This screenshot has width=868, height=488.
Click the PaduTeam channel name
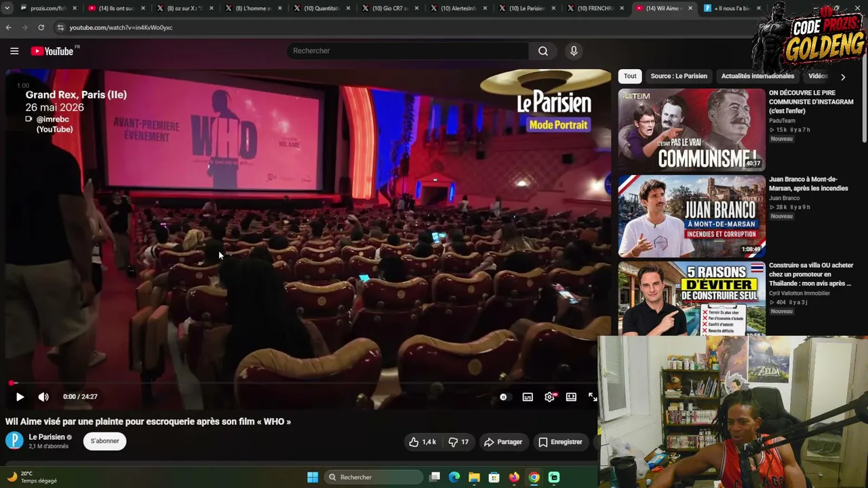[782, 121]
